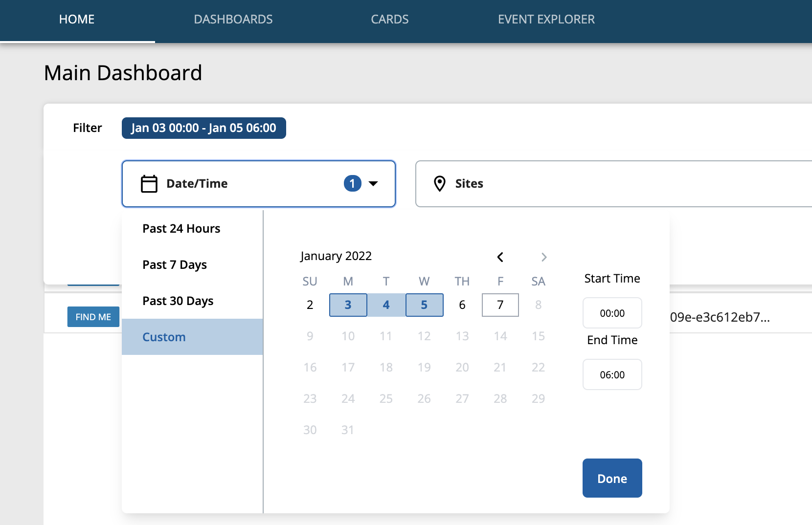Edit the Start Time field 00:00
Image resolution: width=812 pixels, height=525 pixels.
pyautogui.click(x=612, y=313)
